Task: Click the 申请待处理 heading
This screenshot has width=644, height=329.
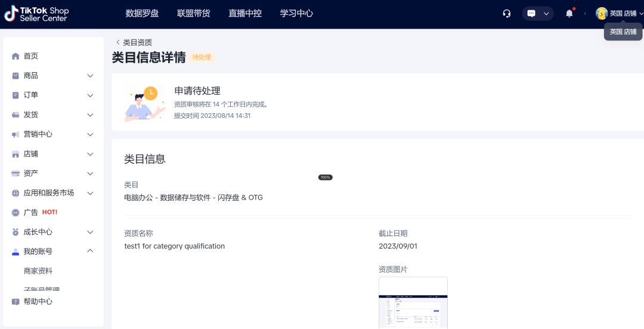Action: 197,91
